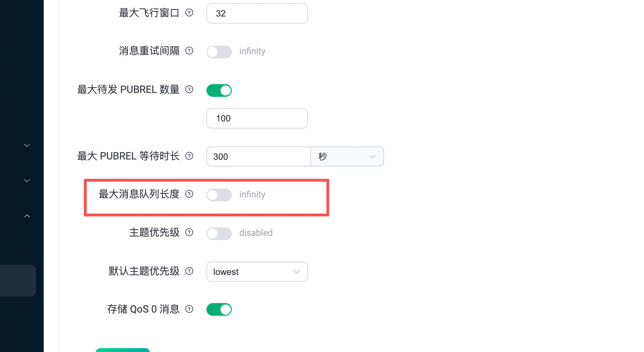
Task: Click the green button at the bottom
Action: (123, 350)
